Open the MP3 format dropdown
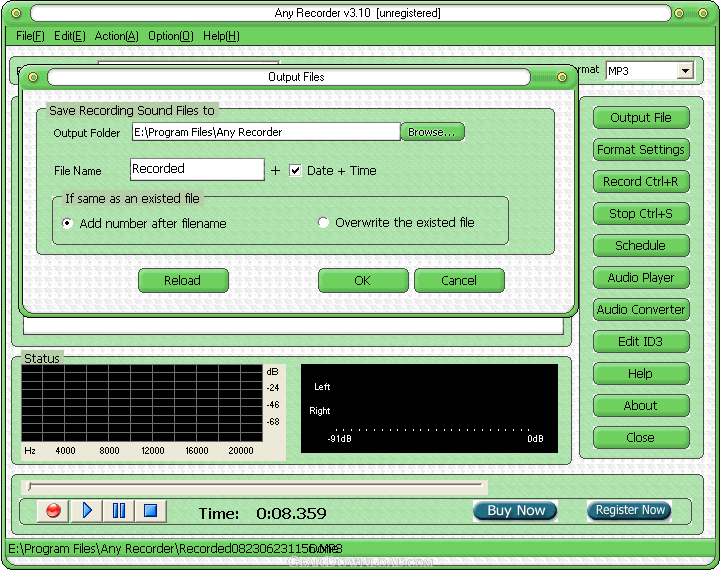The image size is (722, 571). tap(685, 71)
